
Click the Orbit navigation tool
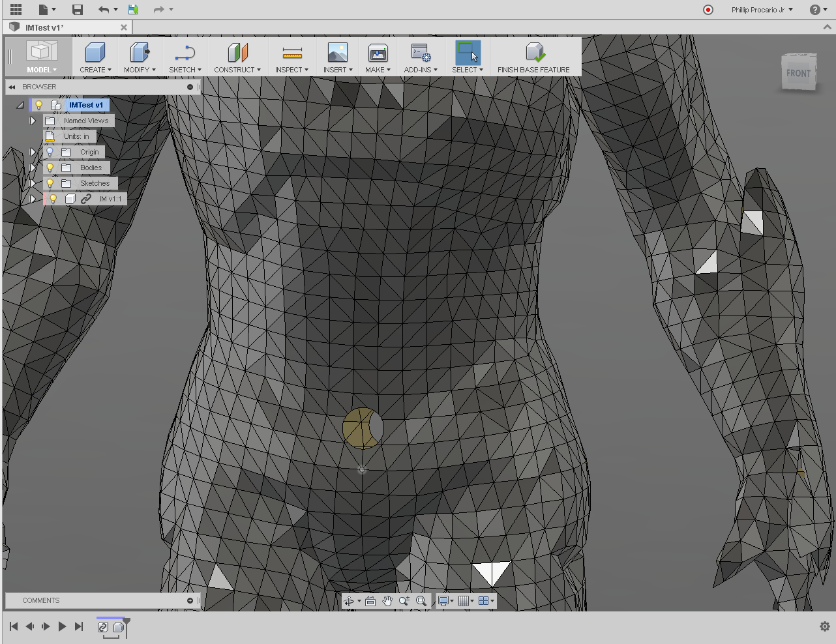(x=349, y=601)
